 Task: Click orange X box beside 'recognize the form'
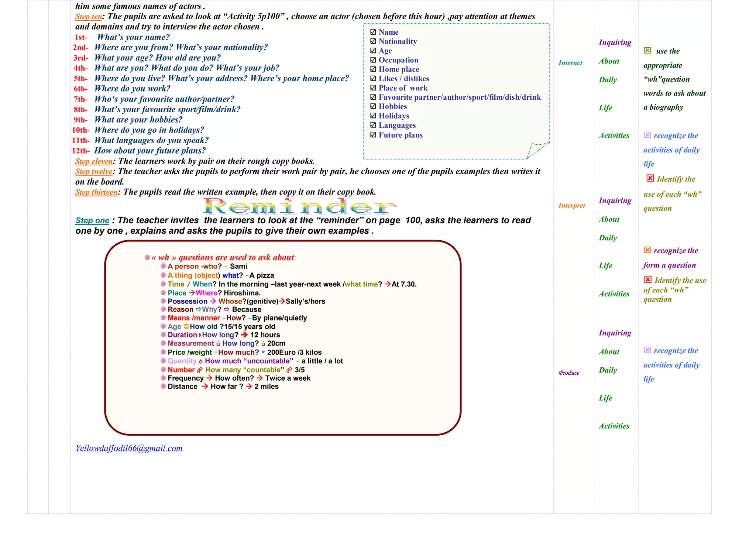click(647, 250)
